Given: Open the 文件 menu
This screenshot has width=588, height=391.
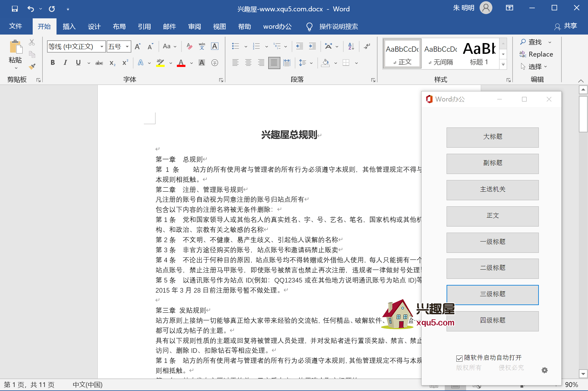Looking at the screenshot, I should 16,26.
